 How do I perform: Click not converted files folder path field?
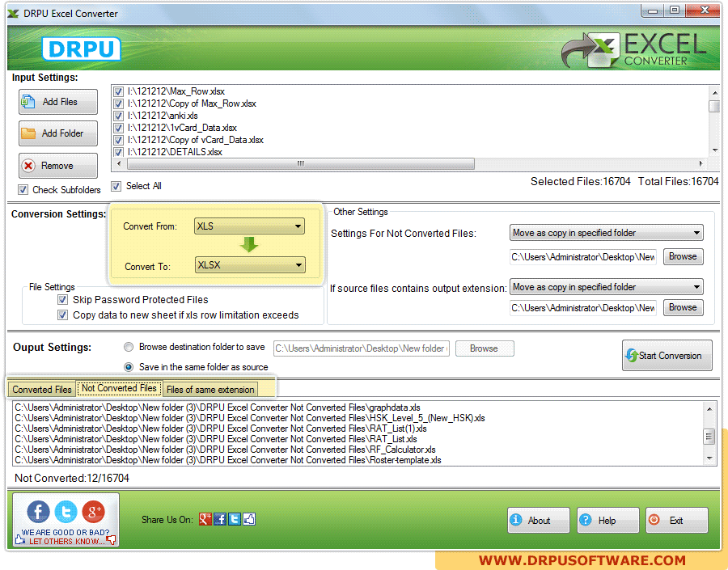[583, 257]
